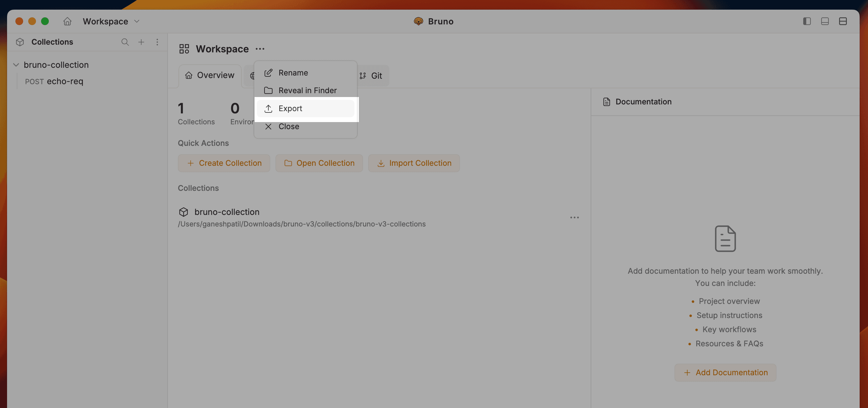Click the Create Collection button
The image size is (868, 408).
point(224,163)
